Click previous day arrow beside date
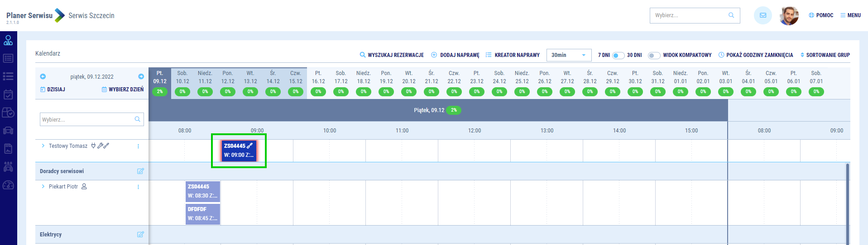Image resolution: width=868 pixels, height=245 pixels. pos(43,77)
